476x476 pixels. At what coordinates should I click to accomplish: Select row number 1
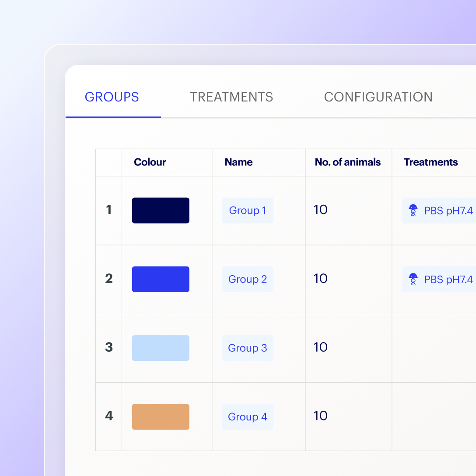click(108, 210)
